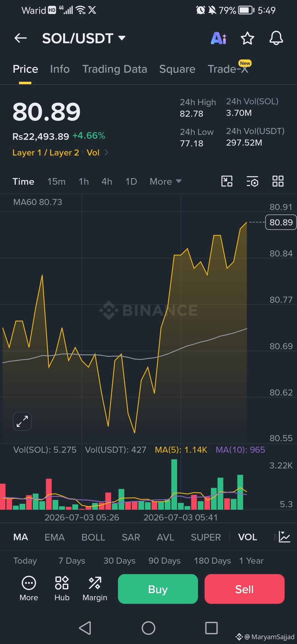Tap the Vol(USDT): 427 readout

tap(116, 450)
